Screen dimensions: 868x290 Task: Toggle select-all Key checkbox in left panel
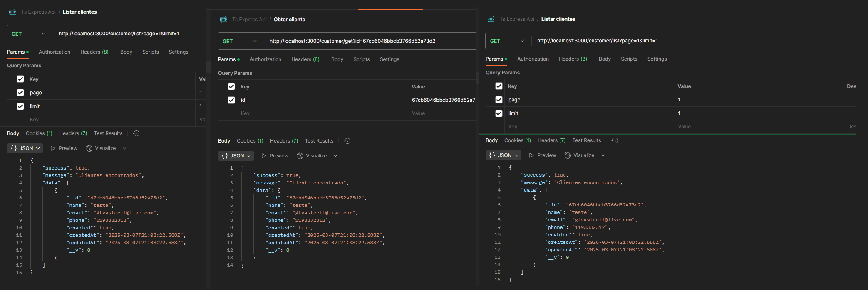point(20,79)
